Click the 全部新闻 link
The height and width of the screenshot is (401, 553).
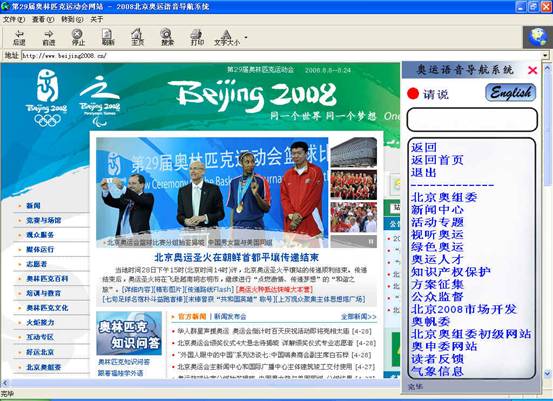358,317
